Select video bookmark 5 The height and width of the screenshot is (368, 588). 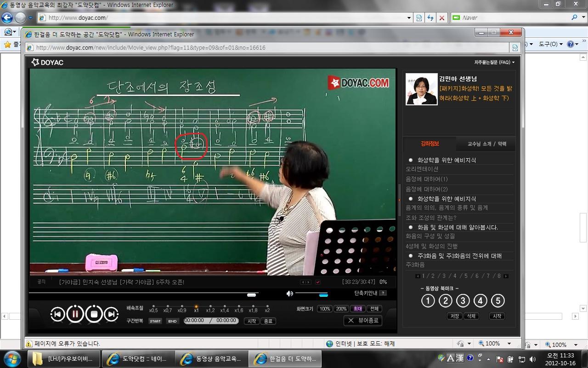498,301
